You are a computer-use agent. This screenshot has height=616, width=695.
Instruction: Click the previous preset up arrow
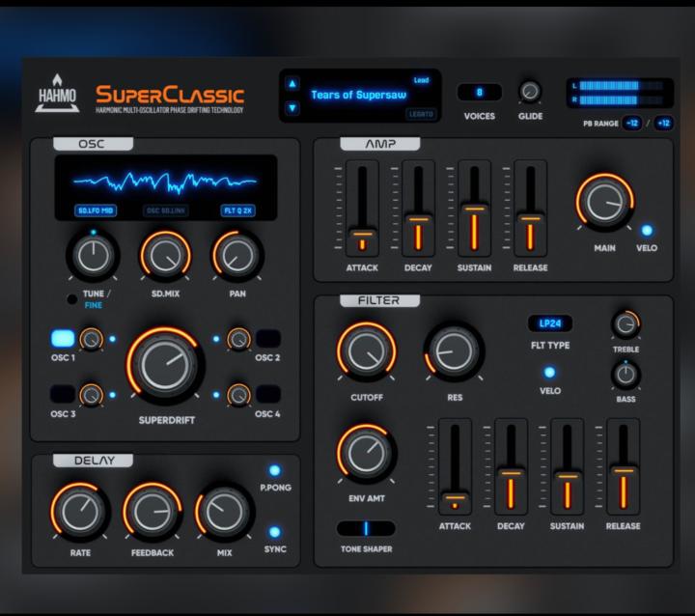[292, 83]
